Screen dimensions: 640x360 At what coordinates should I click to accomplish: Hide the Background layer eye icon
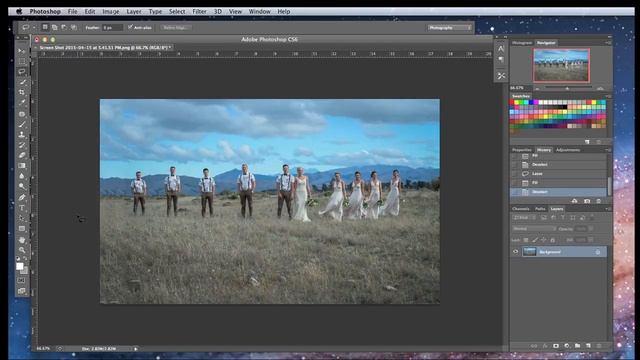click(516, 252)
